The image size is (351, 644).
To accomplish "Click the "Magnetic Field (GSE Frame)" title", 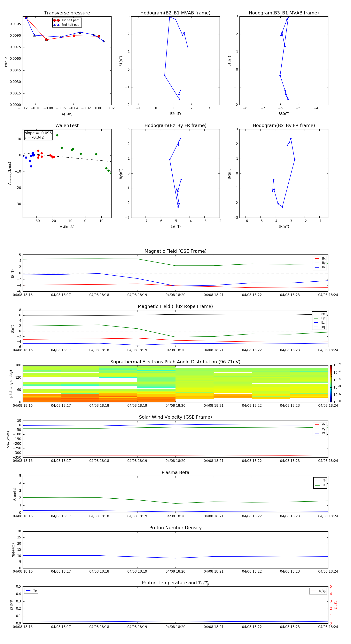I will [x=175, y=251].
